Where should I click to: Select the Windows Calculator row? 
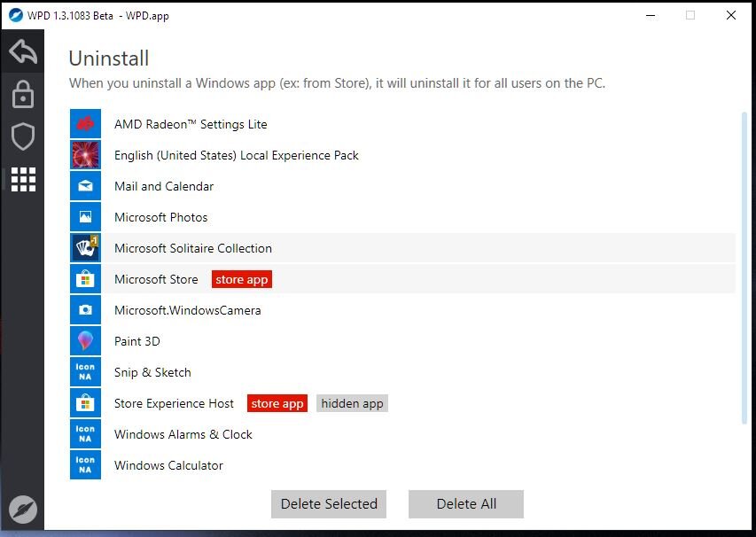pyautogui.click(x=402, y=465)
